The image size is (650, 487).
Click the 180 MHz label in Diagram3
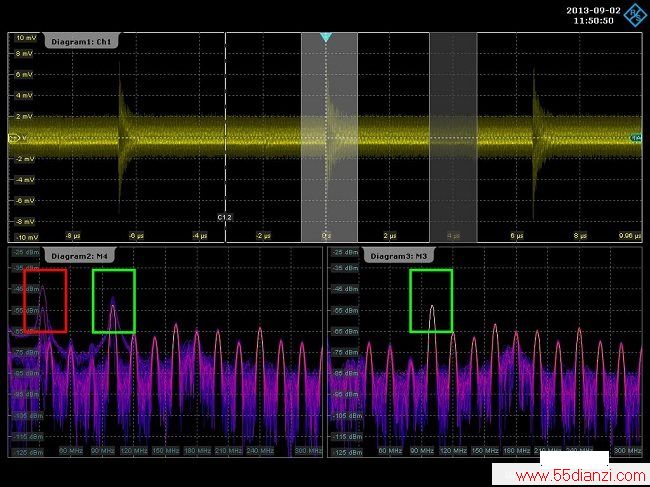[x=516, y=451]
